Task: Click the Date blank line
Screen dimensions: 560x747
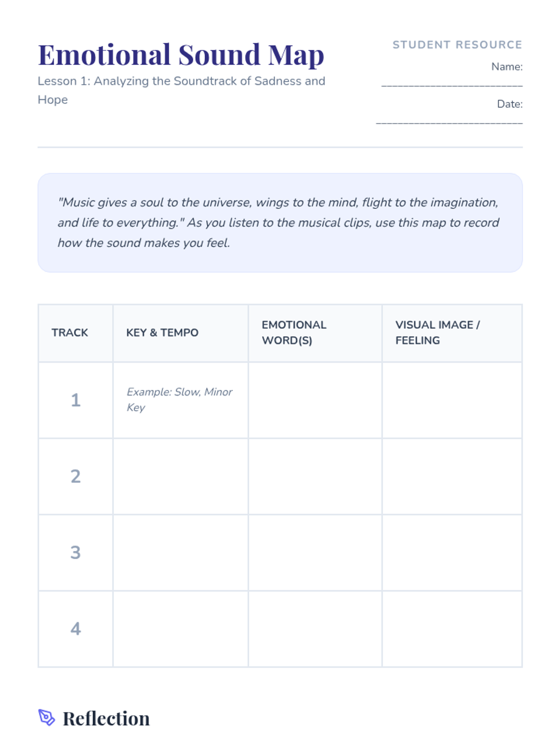Action: (x=449, y=122)
